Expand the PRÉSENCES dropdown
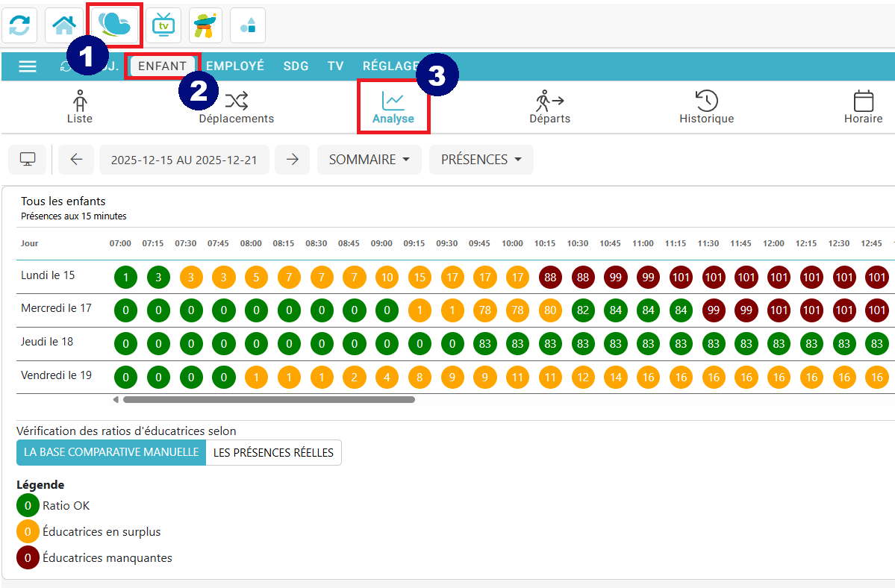 click(481, 160)
